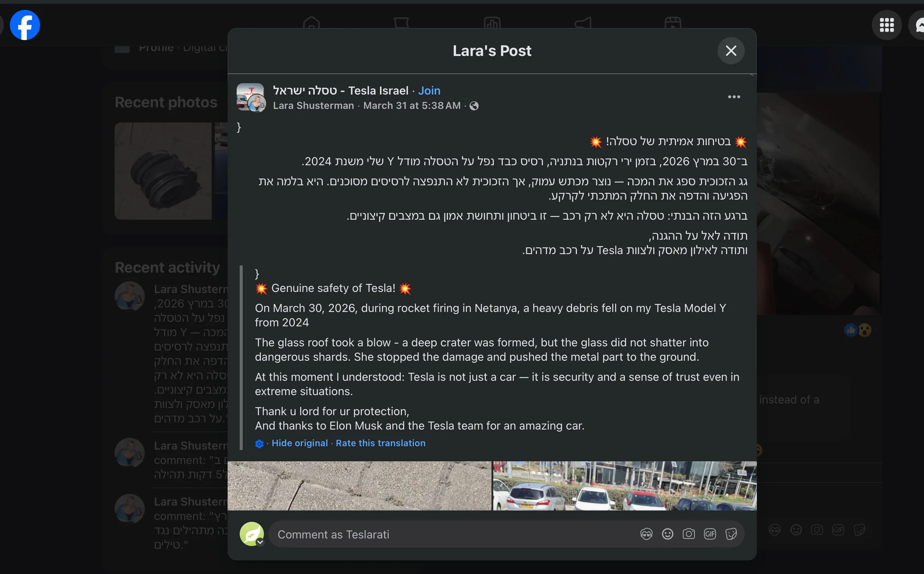Click Lara Shusterman author name
The image size is (924, 574).
coord(313,106)
